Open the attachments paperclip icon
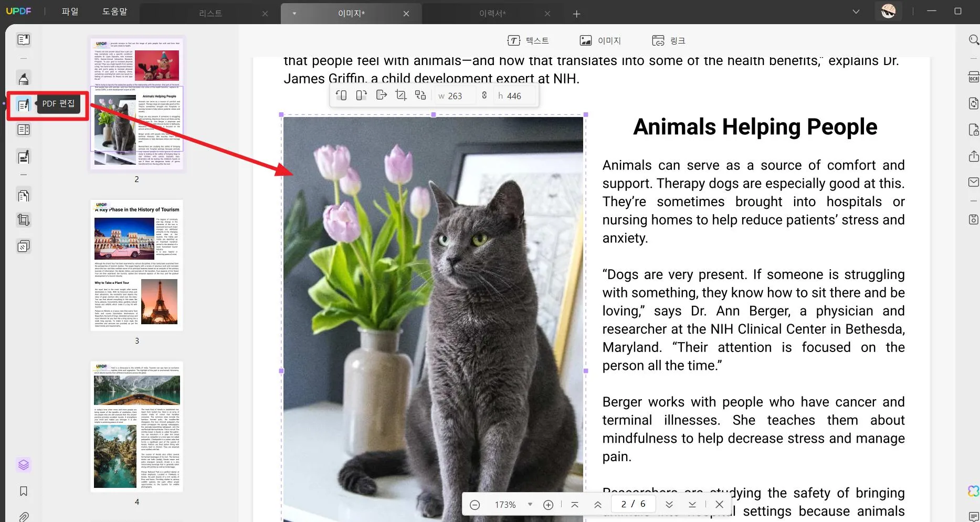Screen dimensions: 980x522 point(24,517)
